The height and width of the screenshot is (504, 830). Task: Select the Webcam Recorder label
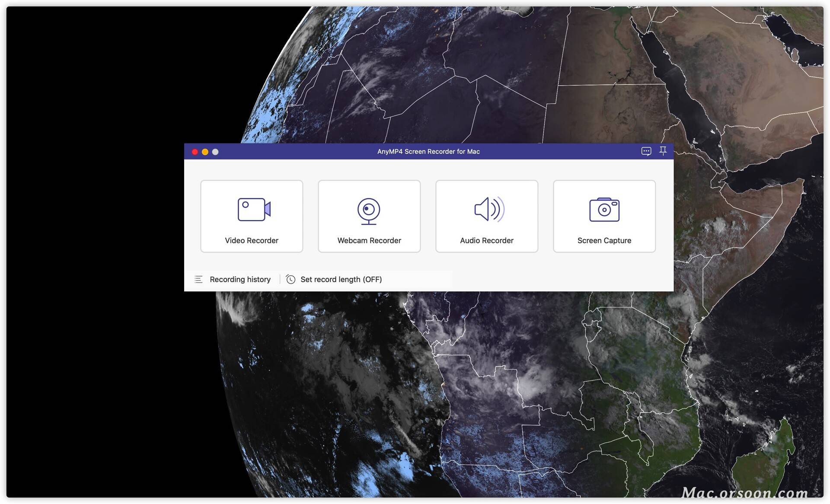(x=369, y=240)
